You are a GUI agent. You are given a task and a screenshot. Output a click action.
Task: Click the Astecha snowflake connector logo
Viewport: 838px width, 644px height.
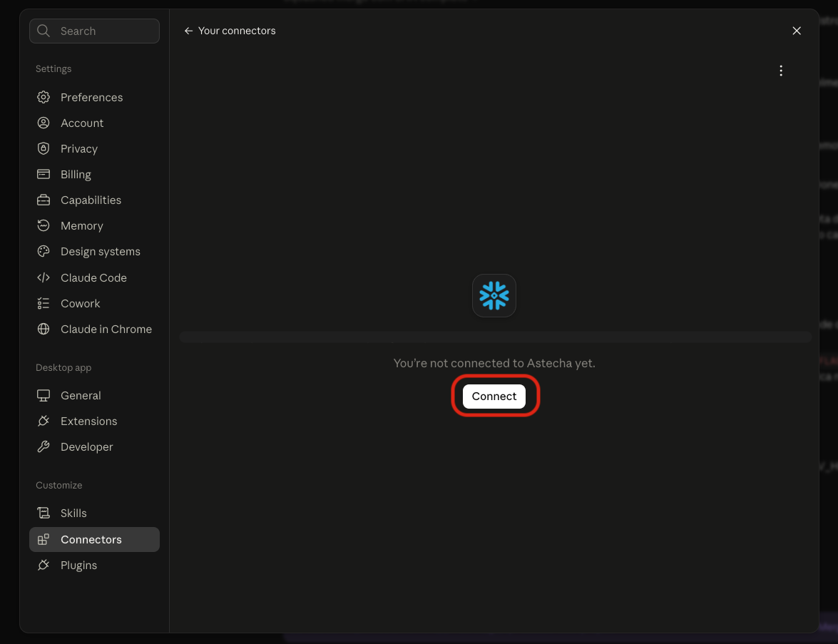(x=494, y=295)
